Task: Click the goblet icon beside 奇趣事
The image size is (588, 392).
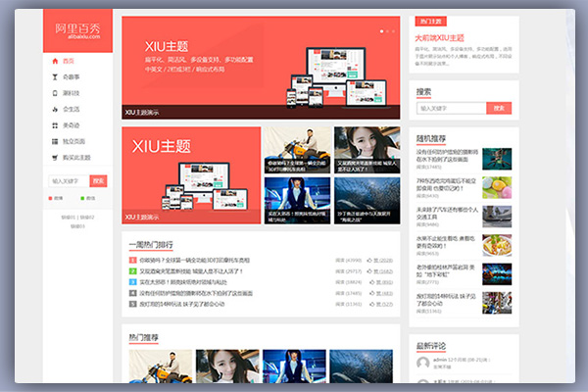Action: (x=55, y=77)
